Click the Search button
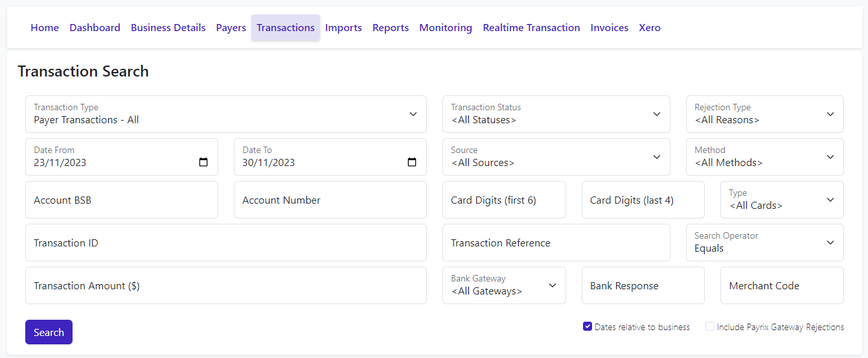The height and width of the screenshot is (358, 868). [49, 332]
